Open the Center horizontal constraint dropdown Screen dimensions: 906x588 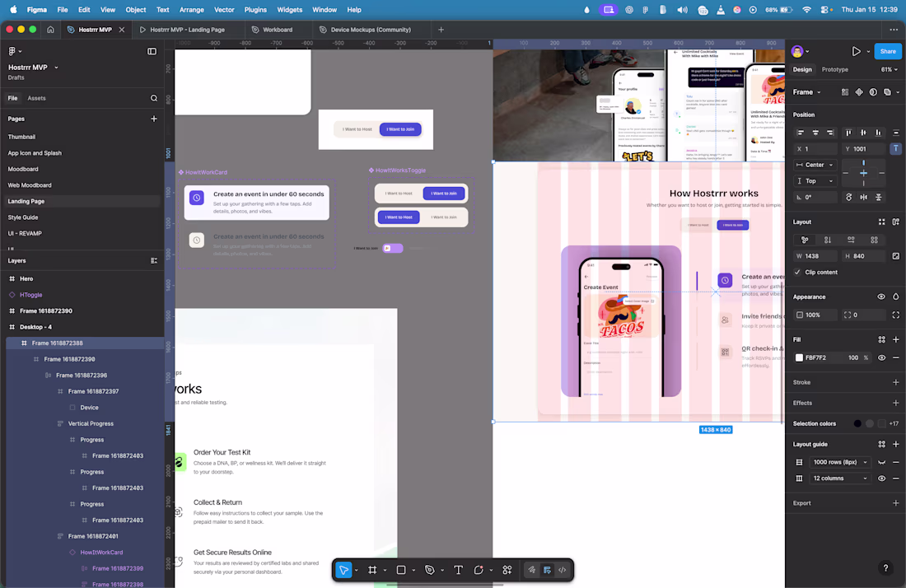pos(815,166)
